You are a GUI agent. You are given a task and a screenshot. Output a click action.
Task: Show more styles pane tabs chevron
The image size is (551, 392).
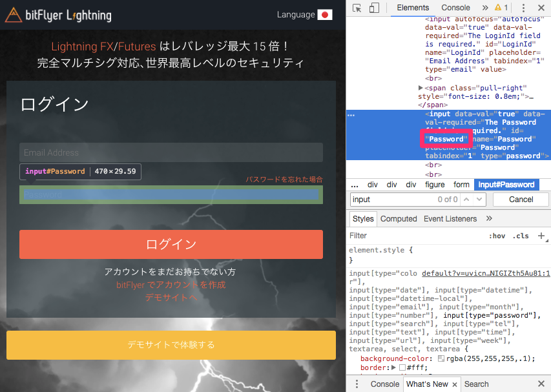[x=489, y=218]
